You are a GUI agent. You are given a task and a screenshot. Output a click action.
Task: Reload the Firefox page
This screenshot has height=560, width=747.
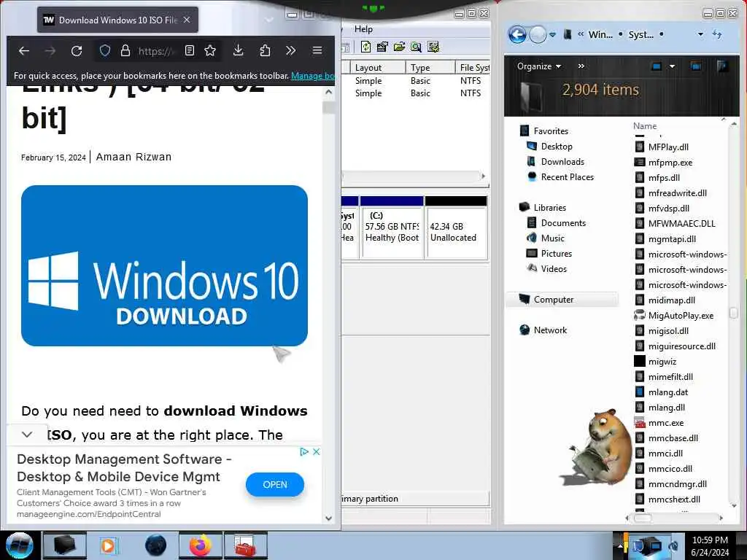76,51
